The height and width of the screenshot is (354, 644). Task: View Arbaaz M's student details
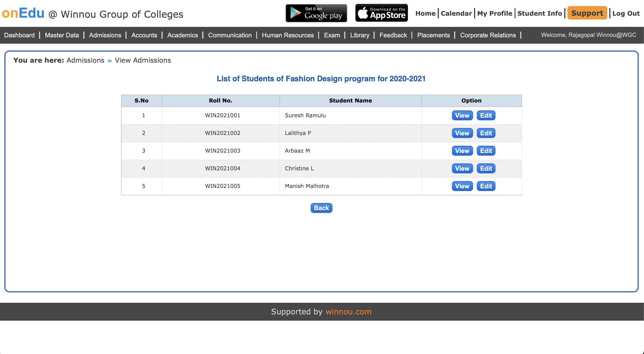(x=462, y=151)
